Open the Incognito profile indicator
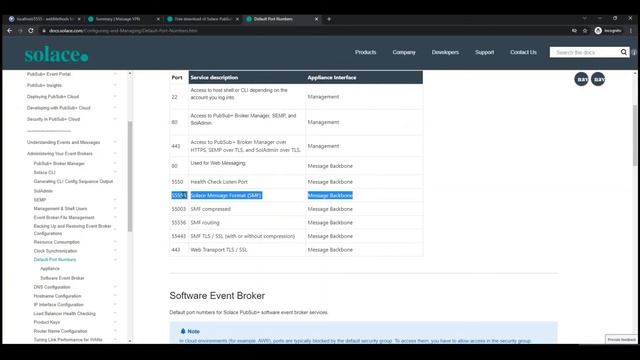The image size is (640, 360). [608, 31]
